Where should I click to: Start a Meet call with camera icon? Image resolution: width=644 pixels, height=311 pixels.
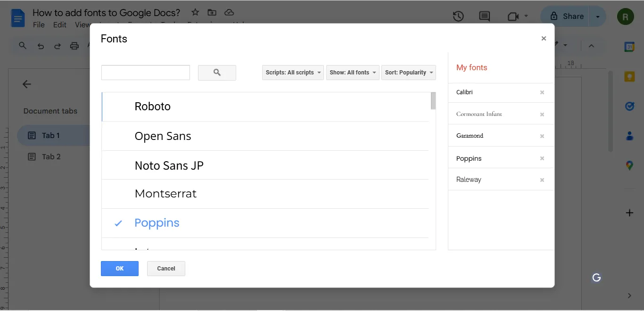(x=513, y=16)
